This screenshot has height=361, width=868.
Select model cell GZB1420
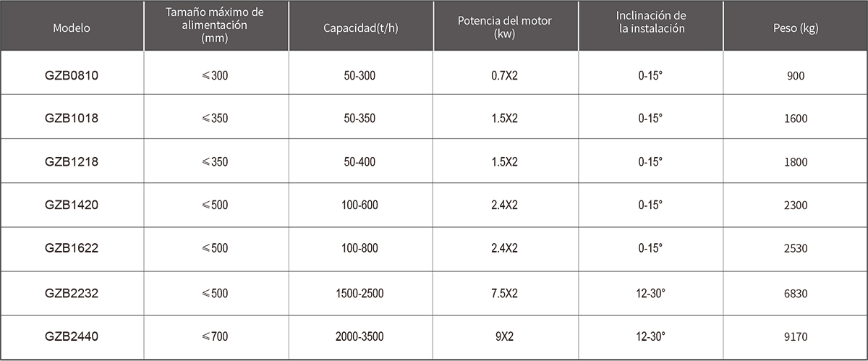coord(72,205)
